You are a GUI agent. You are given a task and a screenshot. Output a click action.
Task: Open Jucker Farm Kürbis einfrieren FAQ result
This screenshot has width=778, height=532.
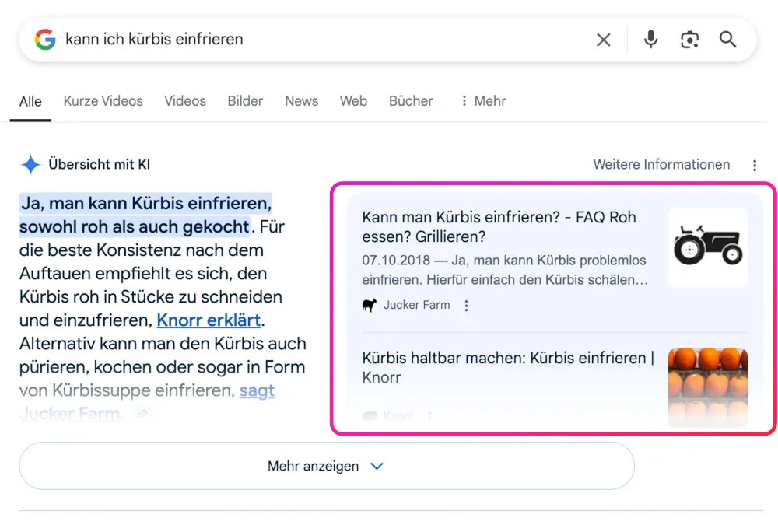pyautogui.click(x=499, y=227)
